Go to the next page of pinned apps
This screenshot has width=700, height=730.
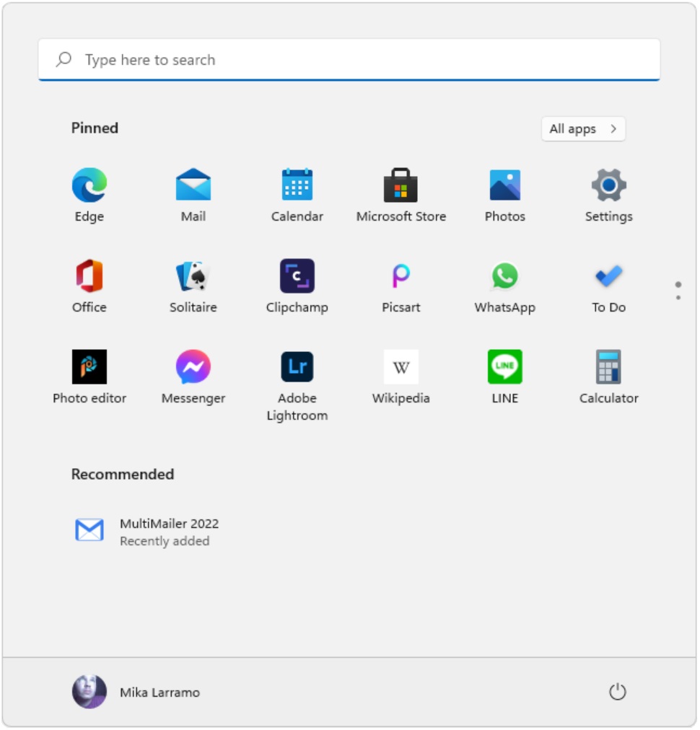click(x=678, y=297)
